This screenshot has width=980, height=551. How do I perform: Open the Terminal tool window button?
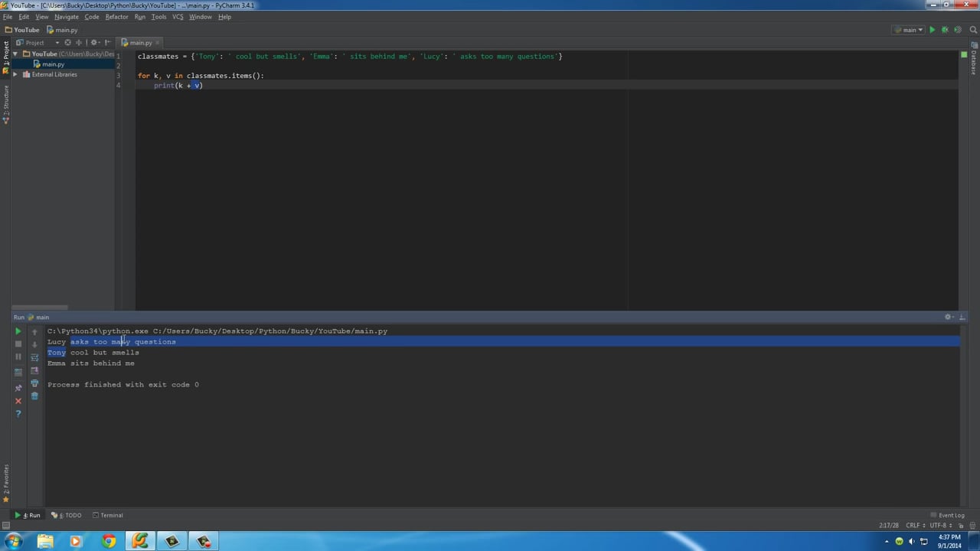(107, 515)
